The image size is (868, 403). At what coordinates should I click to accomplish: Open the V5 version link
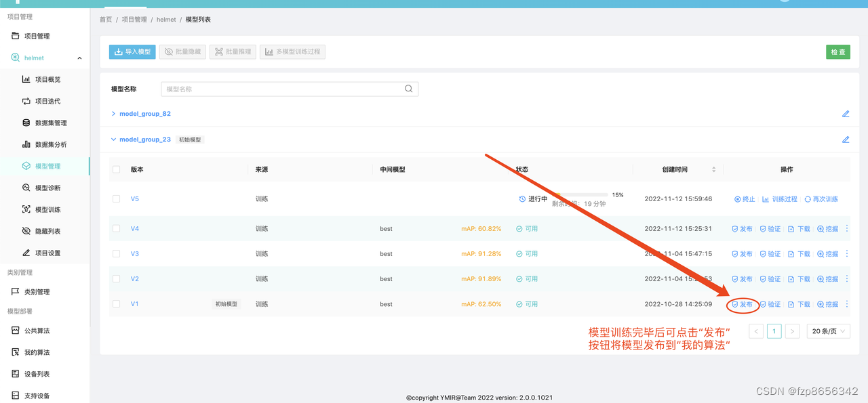pos(135,199)
